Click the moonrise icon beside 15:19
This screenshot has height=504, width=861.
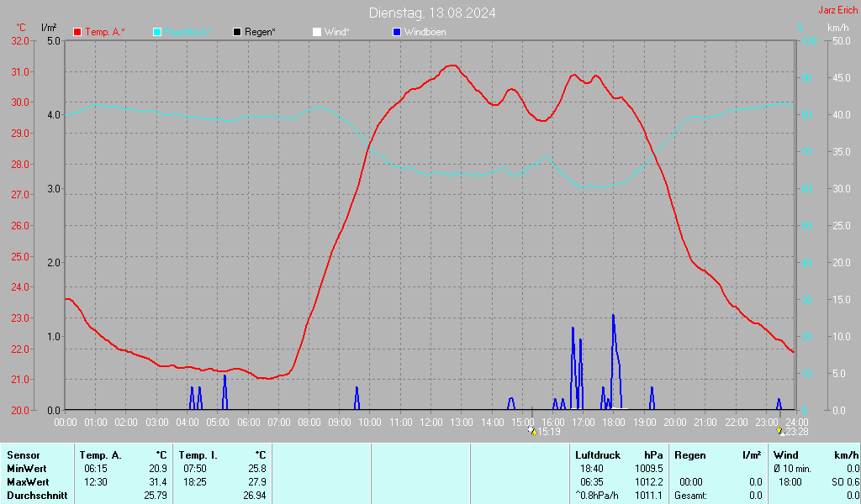[x=531, y=431]
